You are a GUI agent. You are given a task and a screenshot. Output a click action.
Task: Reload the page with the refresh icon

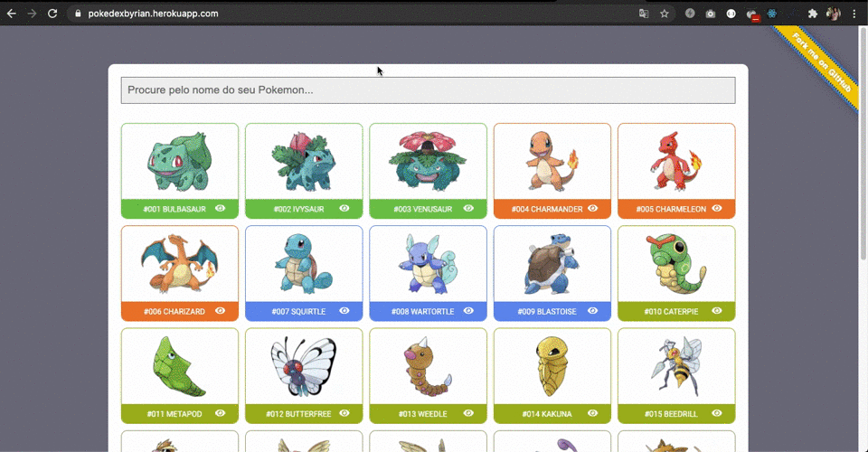pos(52,14)
